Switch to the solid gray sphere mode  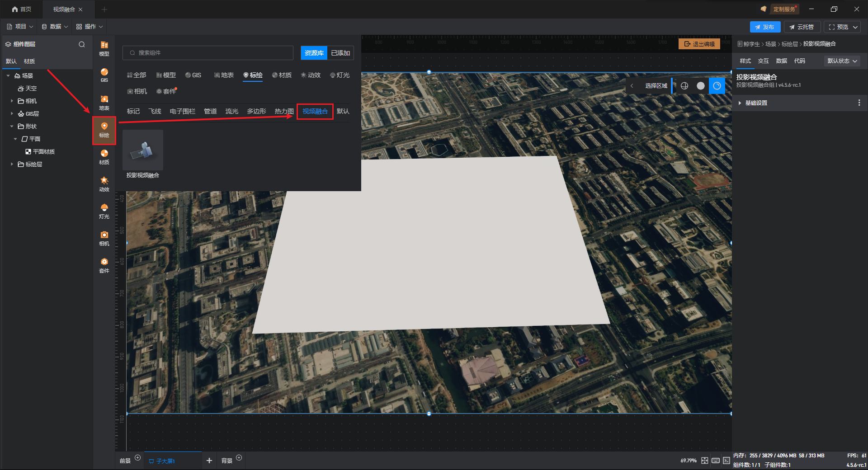701,86
